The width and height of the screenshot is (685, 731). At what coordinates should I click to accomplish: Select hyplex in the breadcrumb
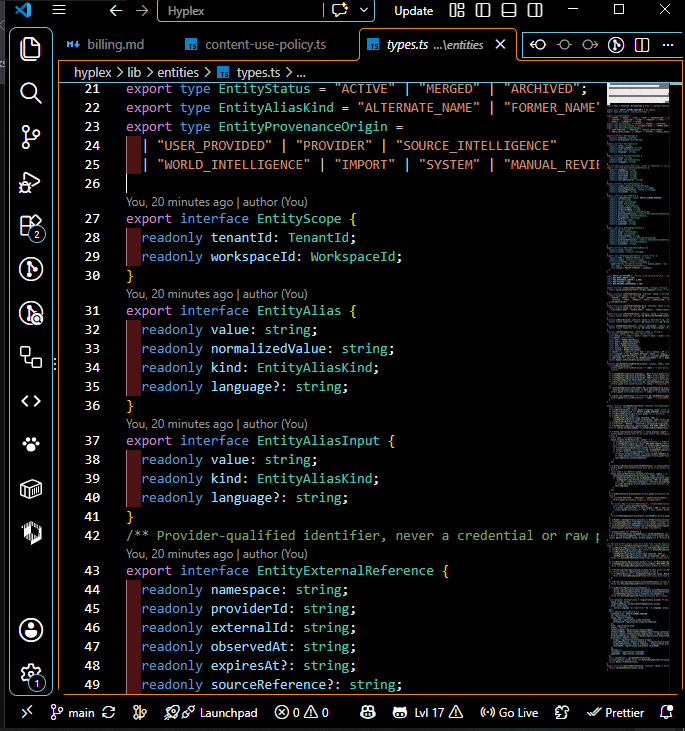point(93,73)
